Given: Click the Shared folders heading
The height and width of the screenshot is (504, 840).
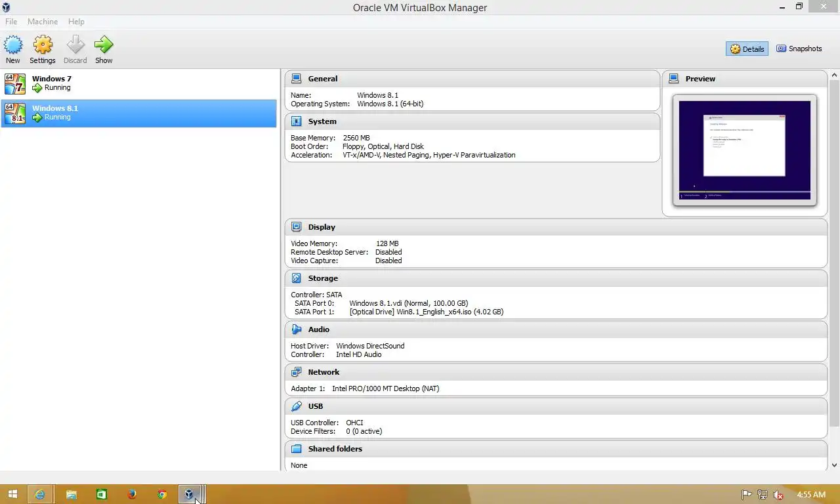Looking at the screenshot, I should [335, 449].
